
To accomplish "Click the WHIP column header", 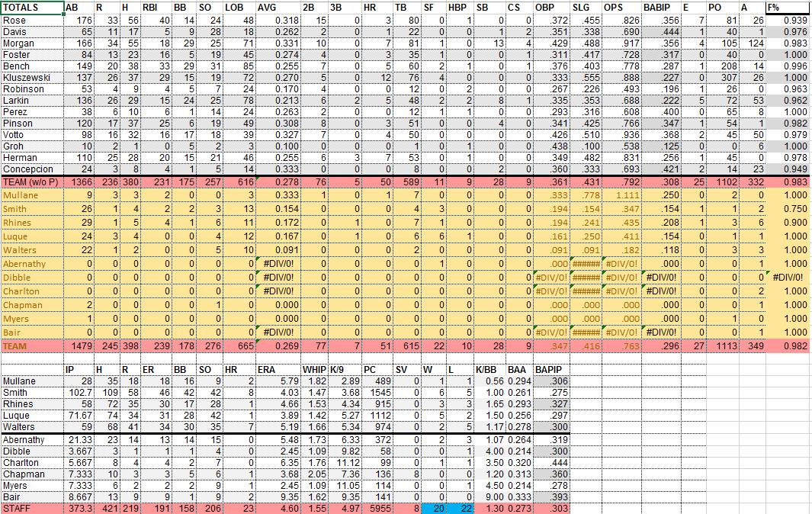I will [314, 370].
